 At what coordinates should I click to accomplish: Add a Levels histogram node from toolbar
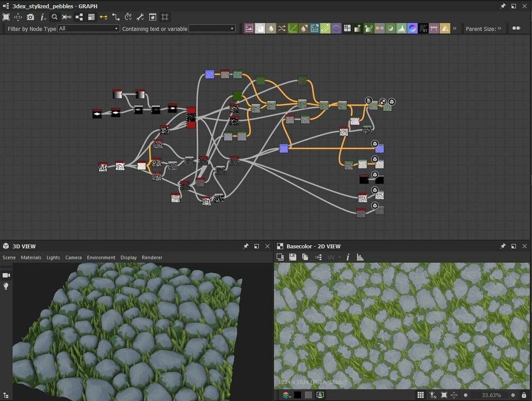[401, 29]
